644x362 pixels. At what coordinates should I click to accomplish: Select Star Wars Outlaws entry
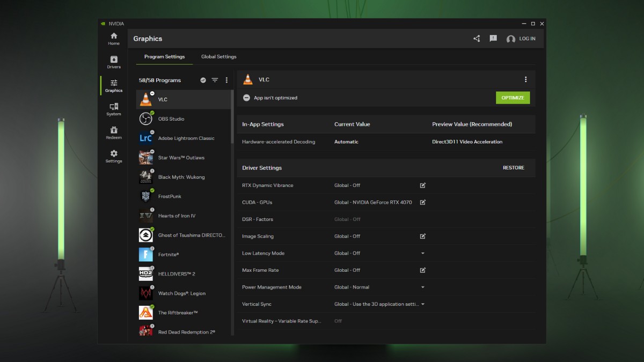pos(184,158)
